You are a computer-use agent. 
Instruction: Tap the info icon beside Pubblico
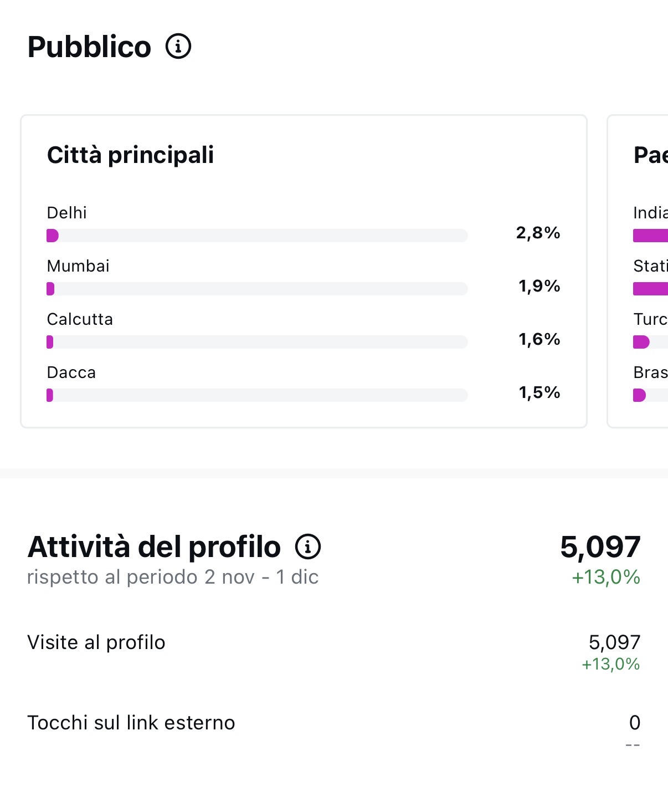(178, 46)
